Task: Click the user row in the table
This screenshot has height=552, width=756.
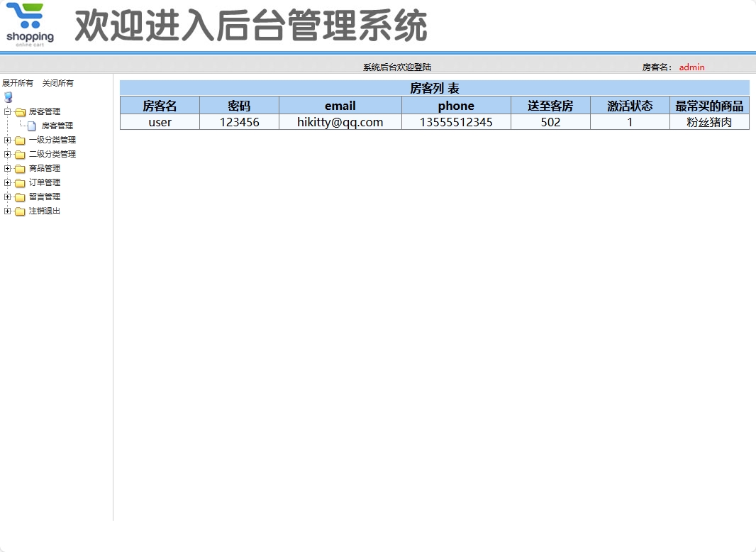Action: click(160, 121)
